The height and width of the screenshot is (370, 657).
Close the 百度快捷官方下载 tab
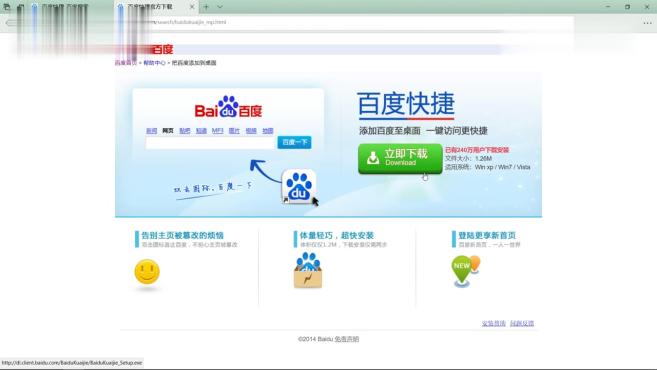(x=192, y=7)
